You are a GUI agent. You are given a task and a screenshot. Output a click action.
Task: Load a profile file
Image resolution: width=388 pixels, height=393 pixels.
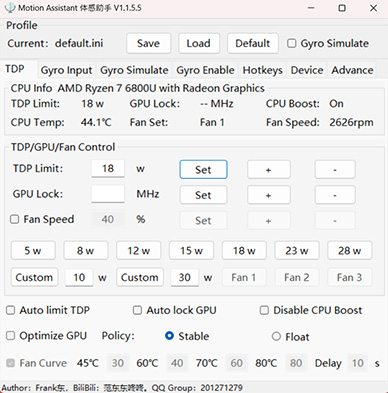coord(199,43)
